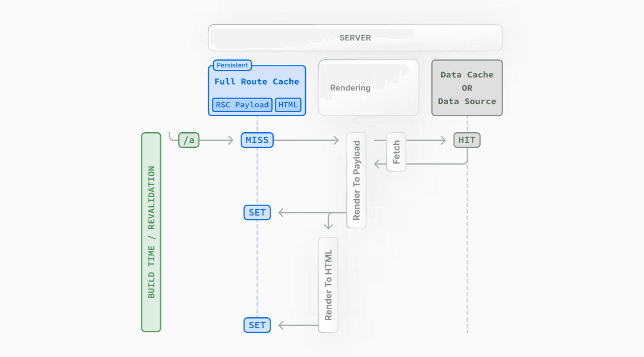Click the Render To HTML block
This screenshot has height=357, width=644.
coord(328,285)
